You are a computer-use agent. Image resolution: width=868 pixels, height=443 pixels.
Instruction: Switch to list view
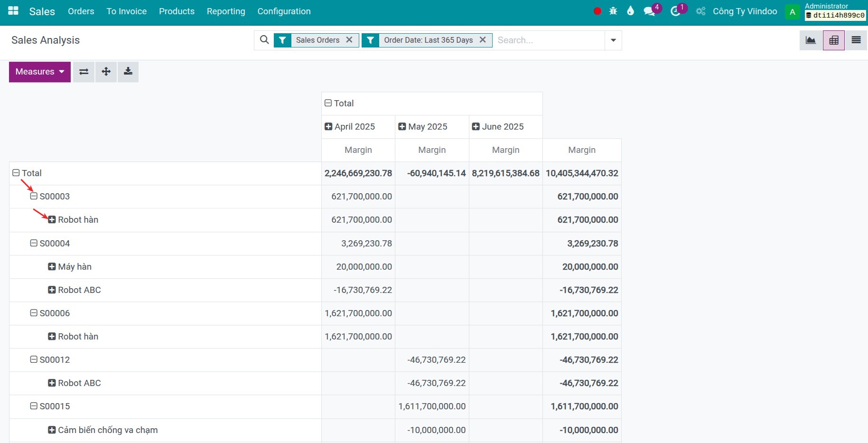856,40
